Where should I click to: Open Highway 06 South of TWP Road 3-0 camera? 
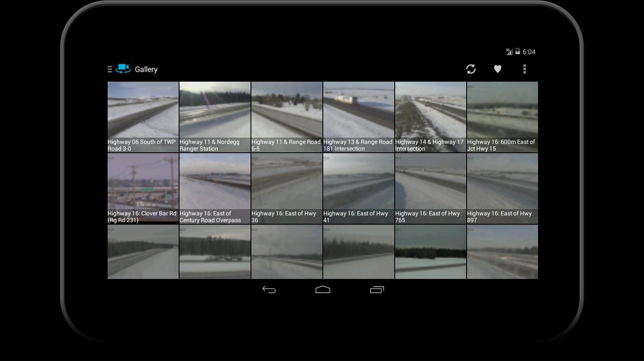[143, 117]
